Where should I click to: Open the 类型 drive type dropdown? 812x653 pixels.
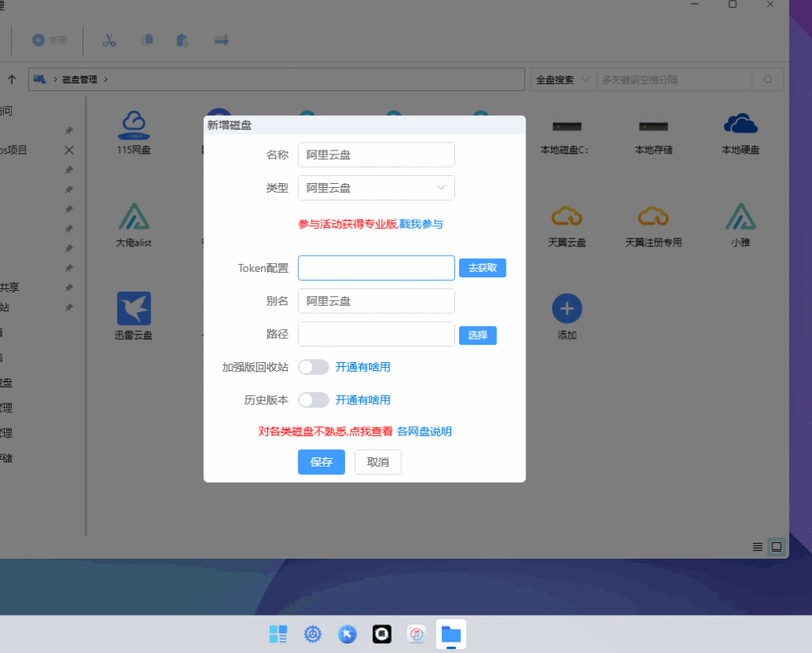coord(376,188)
